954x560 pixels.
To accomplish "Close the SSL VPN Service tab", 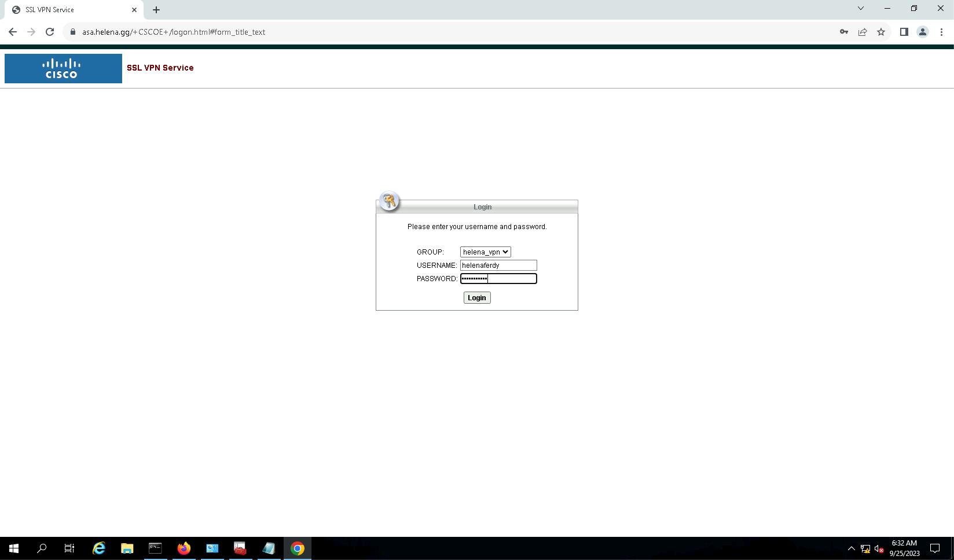I will coord(134,10).
